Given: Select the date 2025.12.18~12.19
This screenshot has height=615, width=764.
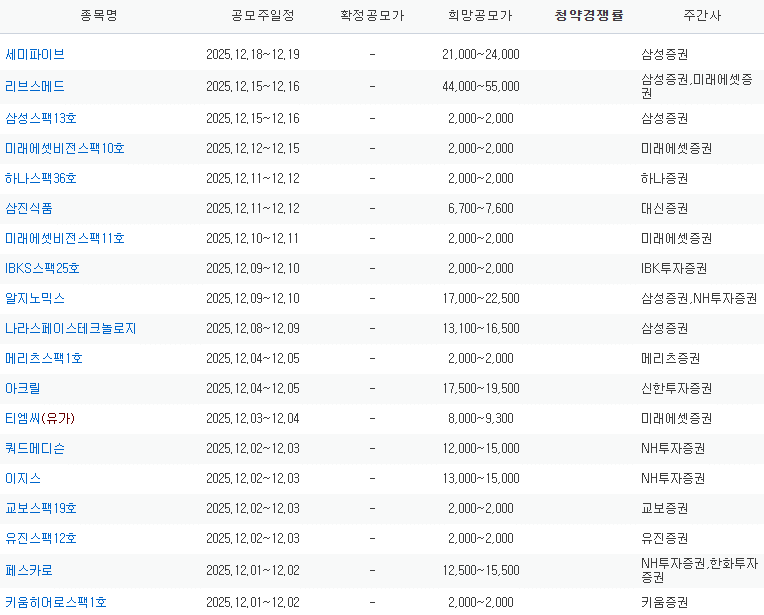Looking at the screenshot, I should pos(253,54).
